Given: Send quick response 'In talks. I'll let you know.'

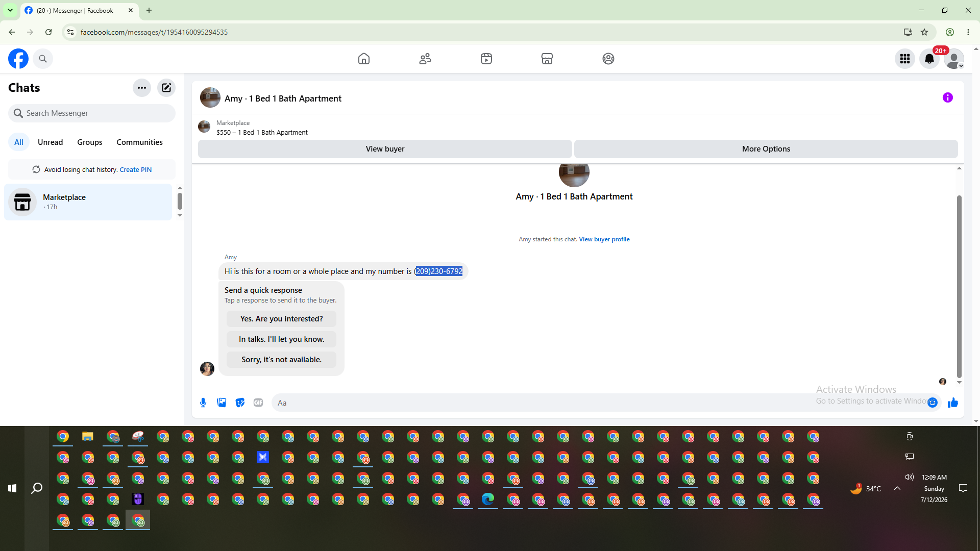Looking at the screenshot, I should pos(281,339).
